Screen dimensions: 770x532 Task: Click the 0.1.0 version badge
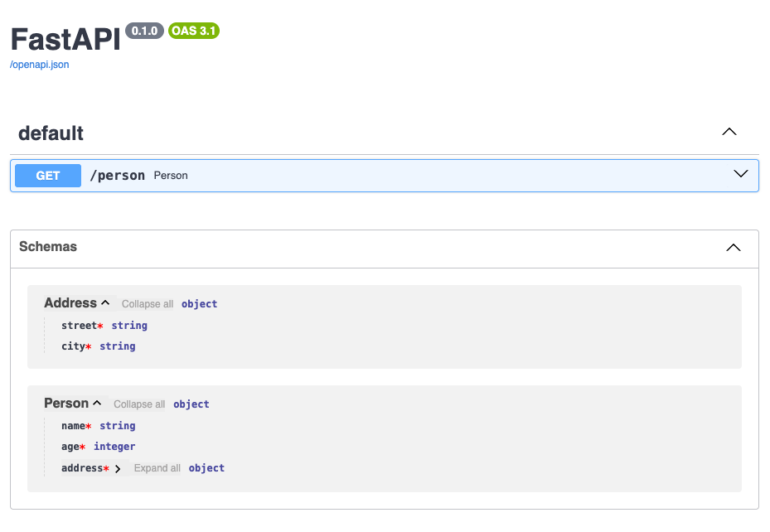pos(143,31)
